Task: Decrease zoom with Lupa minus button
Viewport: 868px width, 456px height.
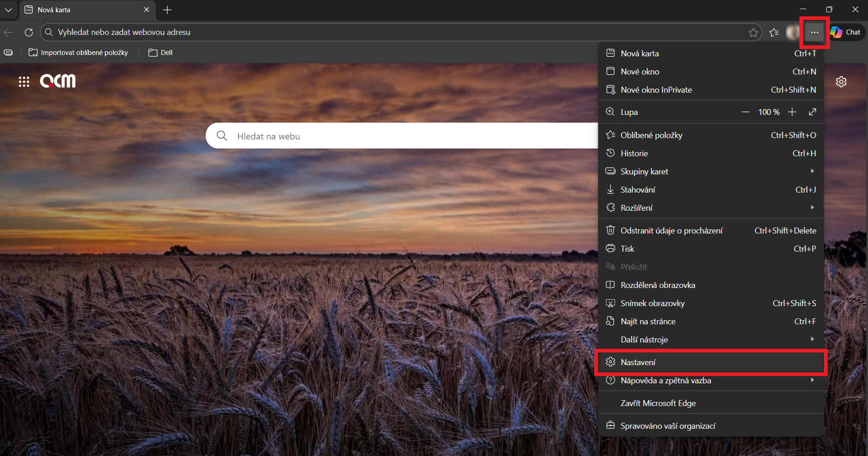Action: [x=745, y=112]
